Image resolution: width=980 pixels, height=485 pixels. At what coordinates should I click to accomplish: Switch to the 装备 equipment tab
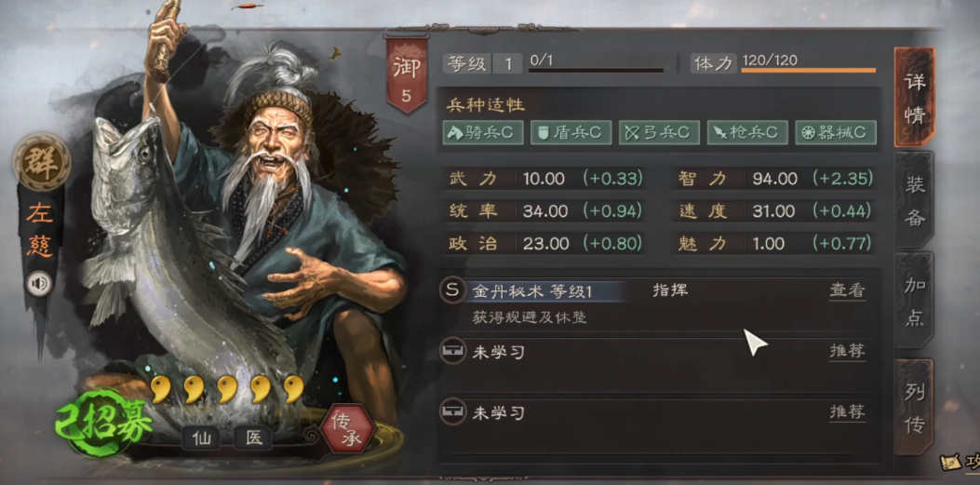click(x=914, y=200)
